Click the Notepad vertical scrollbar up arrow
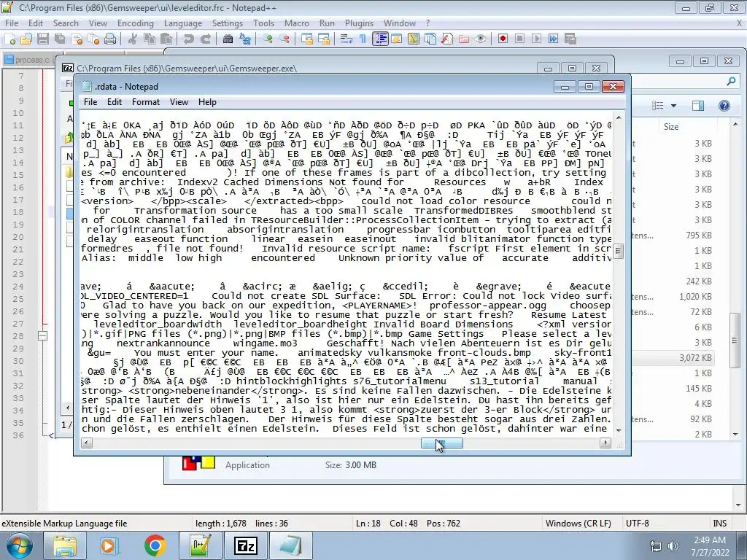This screenshot has height=560, width=747. point(619,117)
